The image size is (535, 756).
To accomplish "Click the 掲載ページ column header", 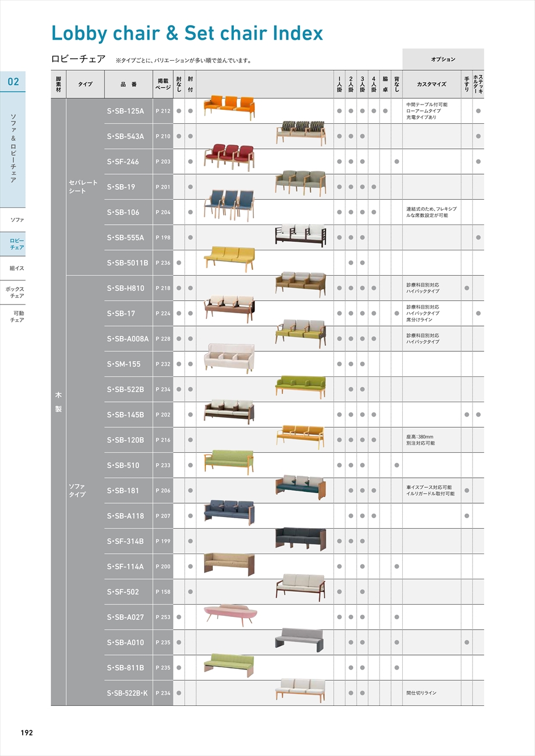I will pos(163,84).
